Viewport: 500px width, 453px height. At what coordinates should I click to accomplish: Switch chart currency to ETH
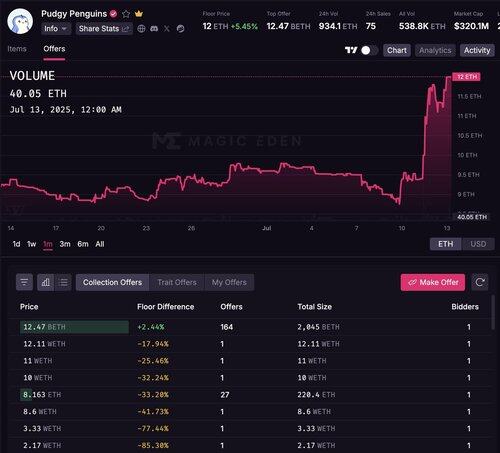click(446, 244)
